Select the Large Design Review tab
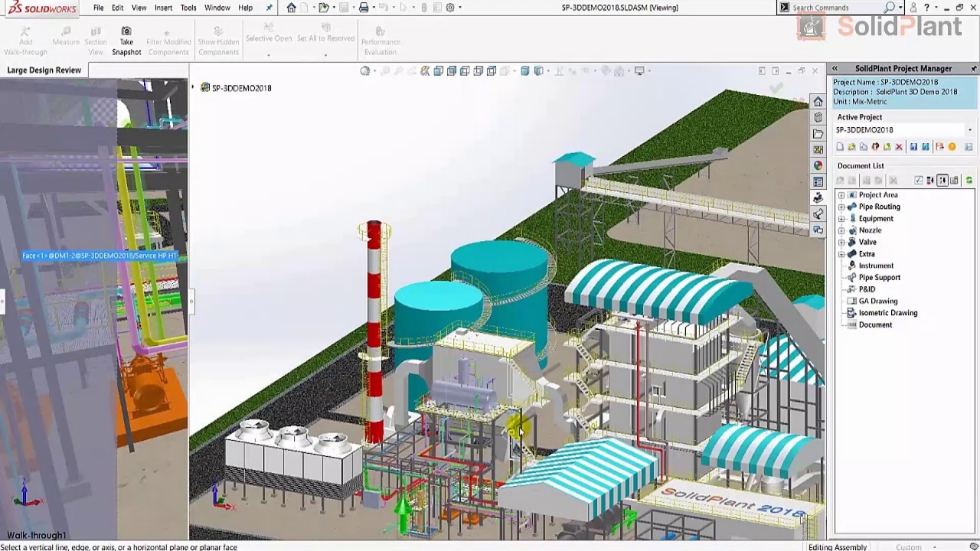 point(44,70)
